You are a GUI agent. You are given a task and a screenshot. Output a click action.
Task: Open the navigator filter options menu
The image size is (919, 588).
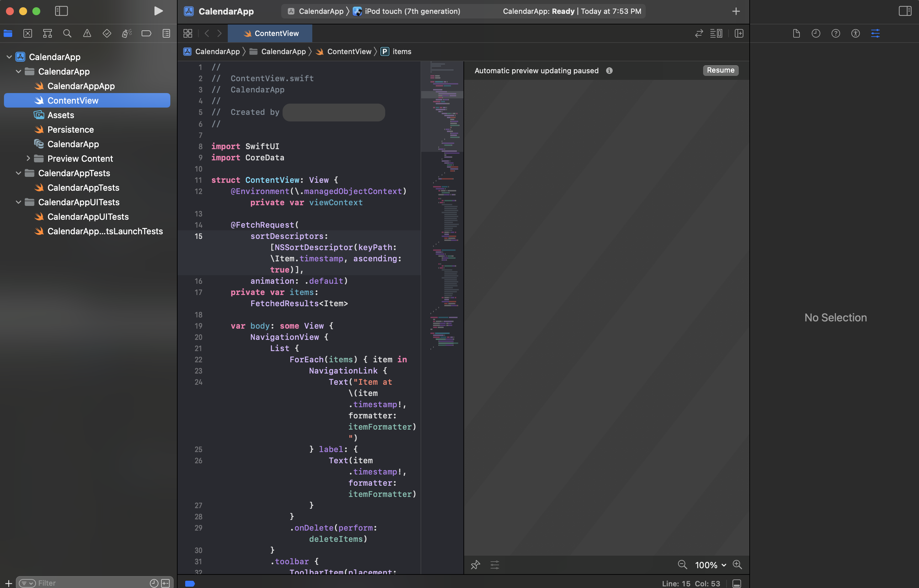point(27,583)
